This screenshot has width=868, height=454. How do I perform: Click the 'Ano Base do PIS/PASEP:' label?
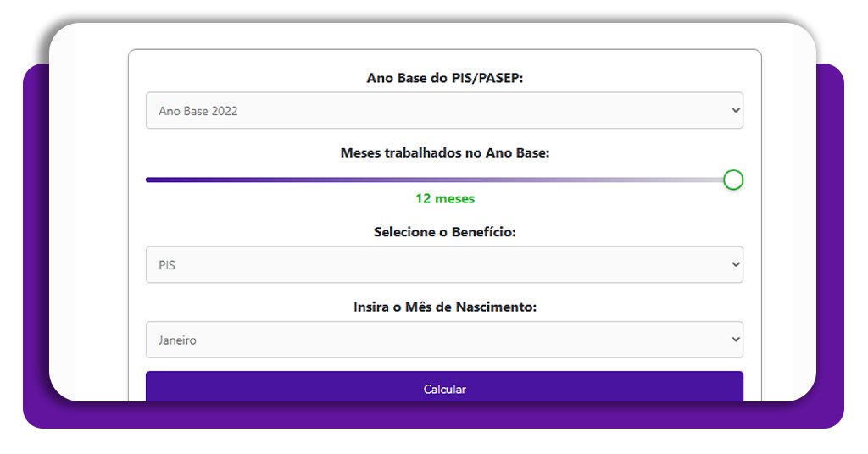444,78
